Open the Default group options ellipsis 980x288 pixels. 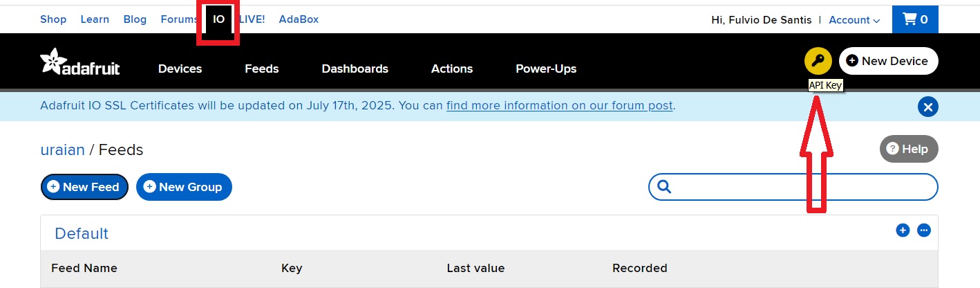point(924,230)
